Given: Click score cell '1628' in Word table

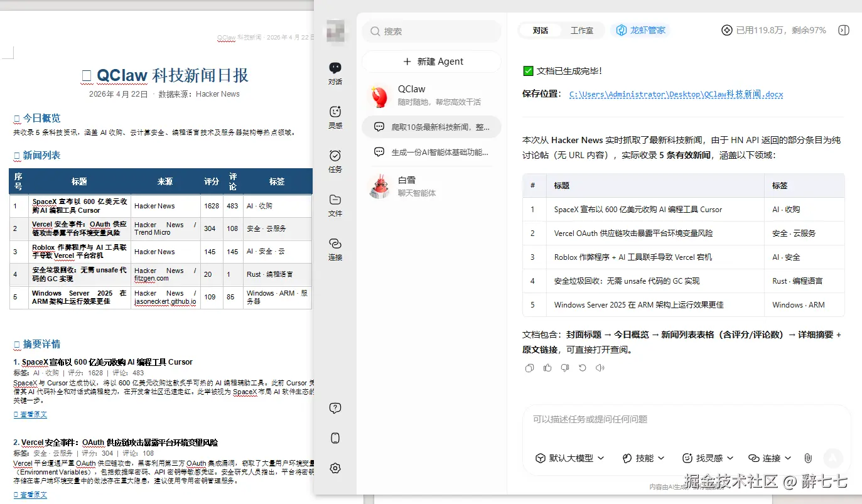Looking at the screenshot, I should click(x=212, y=206).
